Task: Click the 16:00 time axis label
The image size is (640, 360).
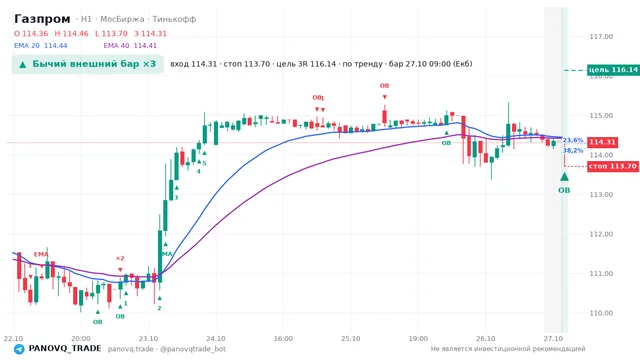Action: 283,339
